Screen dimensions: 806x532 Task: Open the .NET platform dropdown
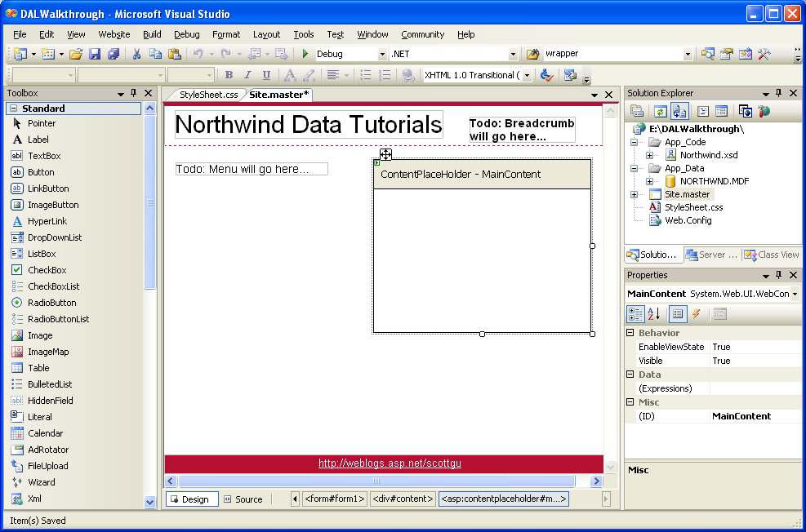coord(513,54)
